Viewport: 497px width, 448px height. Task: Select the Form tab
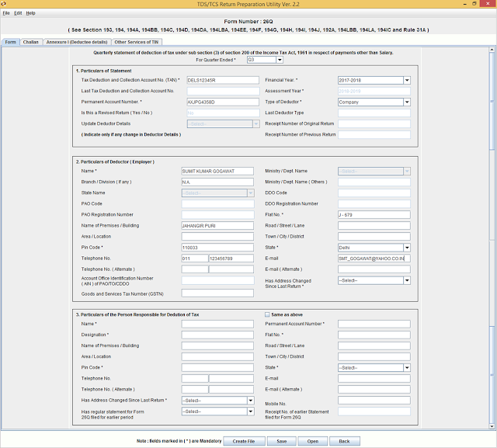pyautogui.click(x=10, y=42)
